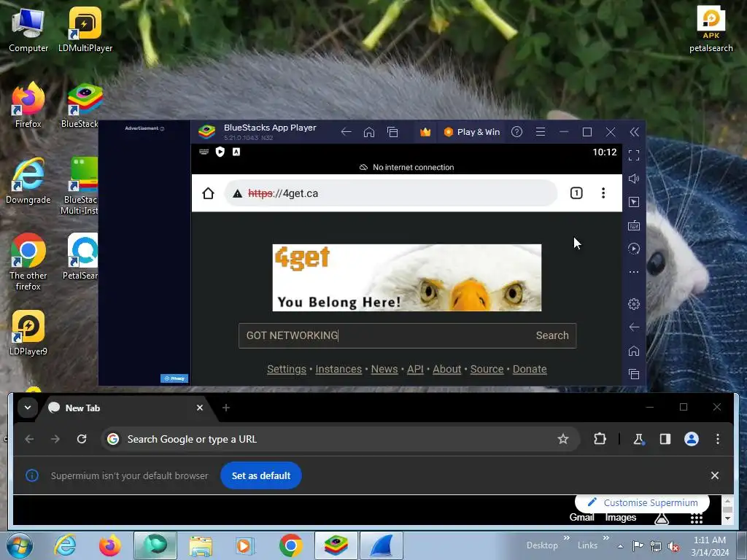
Task: Open the multi-window icon in the BlueStacks title bar
Action: [x=392, y=132]
